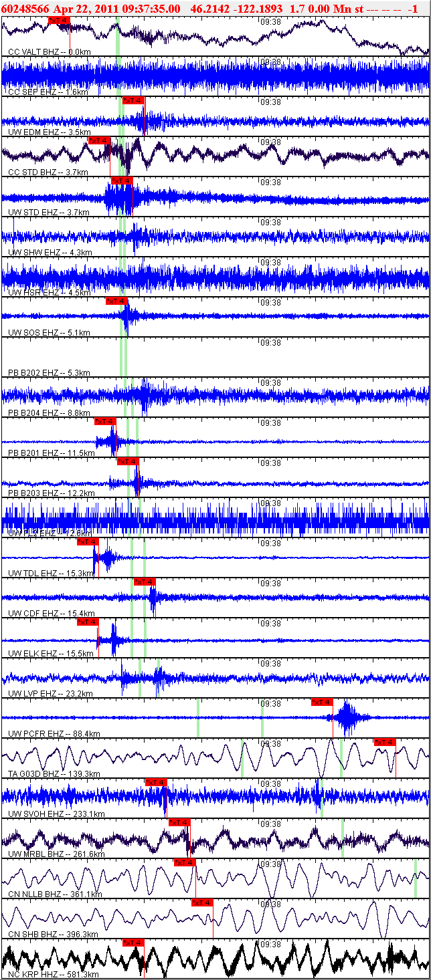
Task: Select the pick flag on NC KRP HHZ trace
Action: (133, 943)
